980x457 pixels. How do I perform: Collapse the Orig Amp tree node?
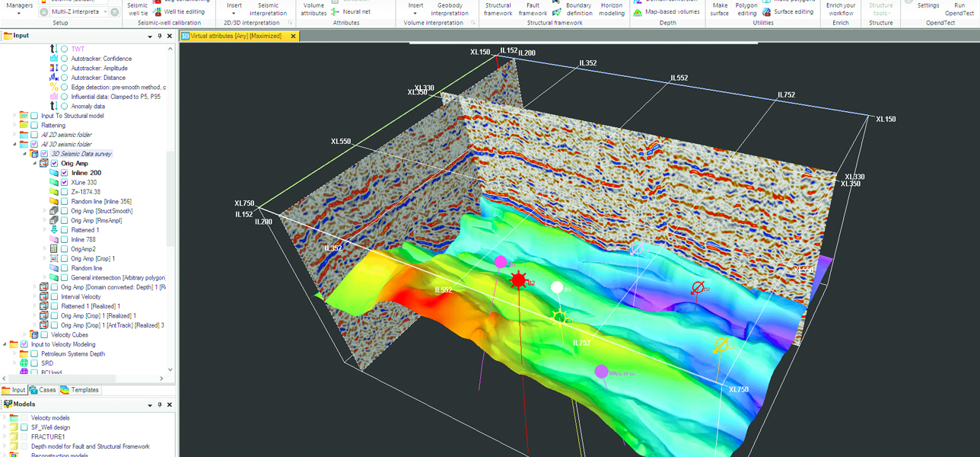tap(34, 164)
